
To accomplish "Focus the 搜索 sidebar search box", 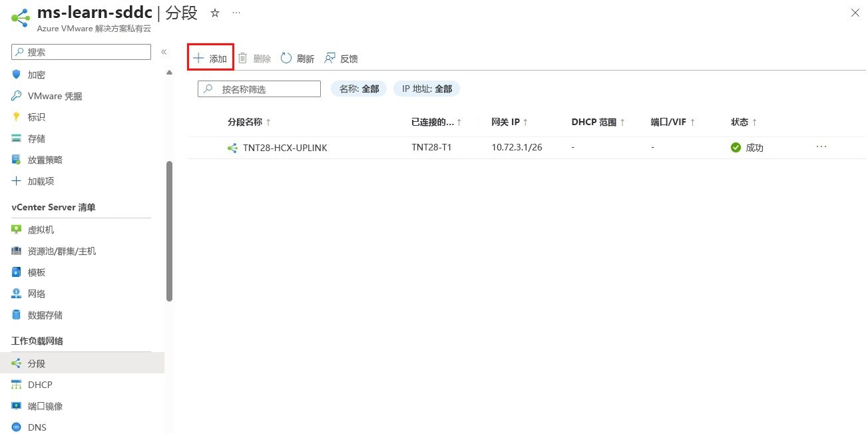I will pos(81,52).
